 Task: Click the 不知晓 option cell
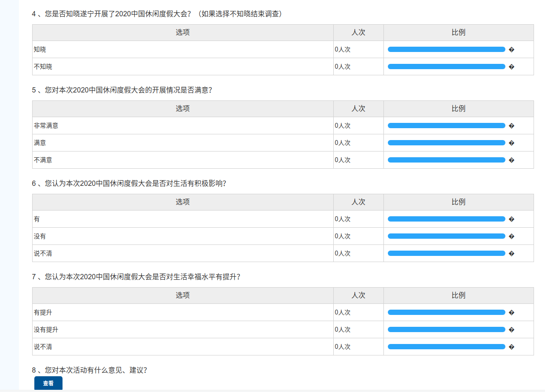tap(43, 67)
